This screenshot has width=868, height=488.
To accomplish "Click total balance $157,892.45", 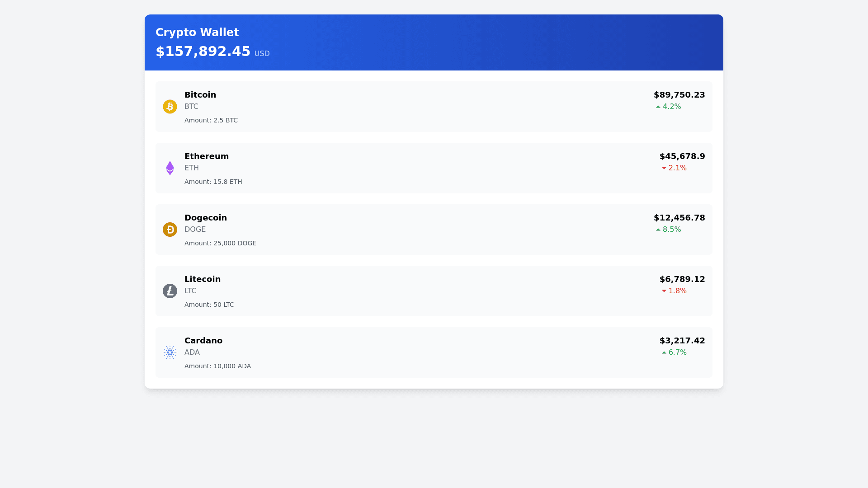I will [203, 52].
